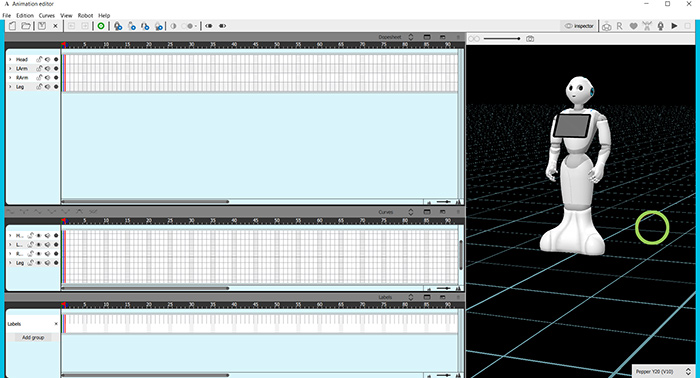
Task: Expand the Leg group in Curves panel
Action: tap(10, 263)
